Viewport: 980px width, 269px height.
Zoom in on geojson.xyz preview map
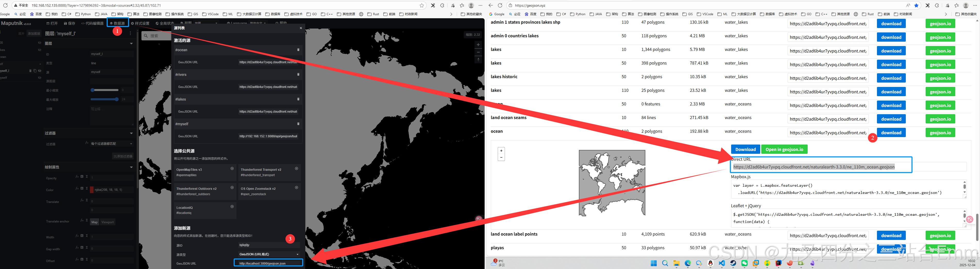coord(501,150)
